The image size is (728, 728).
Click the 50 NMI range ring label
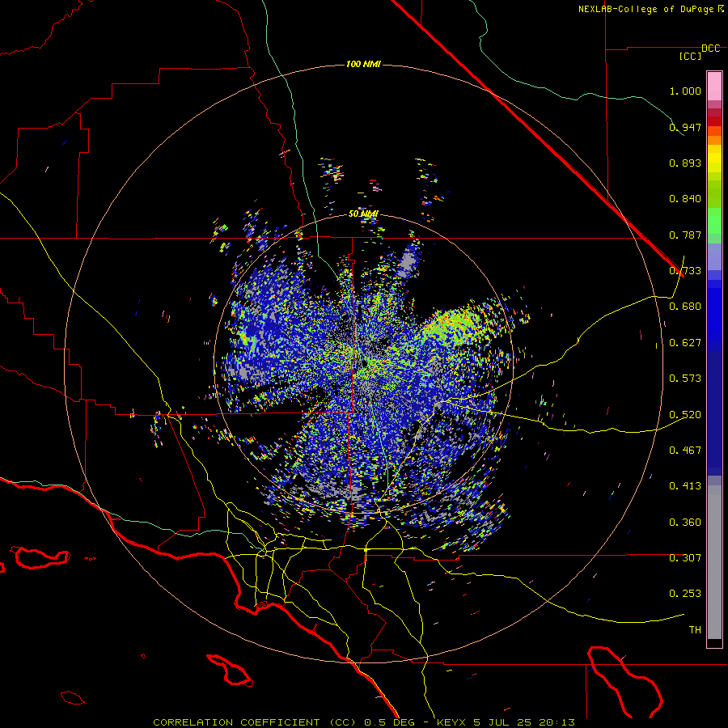click(363, 214)
